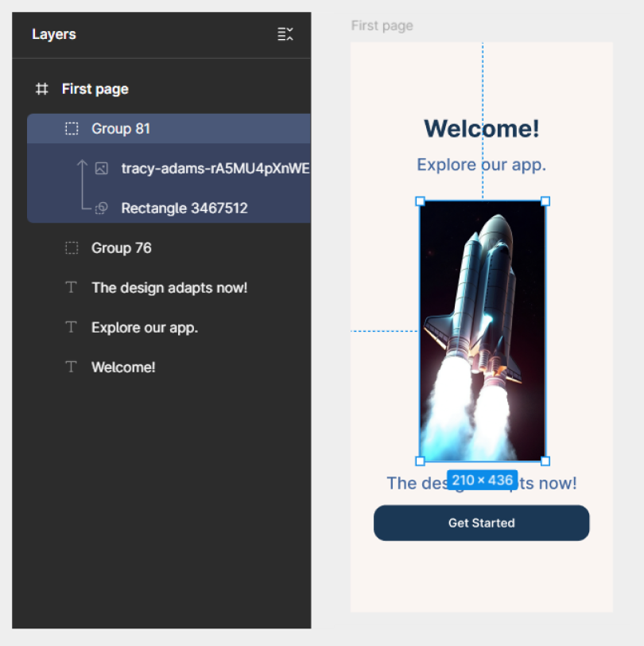Select the Rectangle 3467512 layer name

point(184,208)
